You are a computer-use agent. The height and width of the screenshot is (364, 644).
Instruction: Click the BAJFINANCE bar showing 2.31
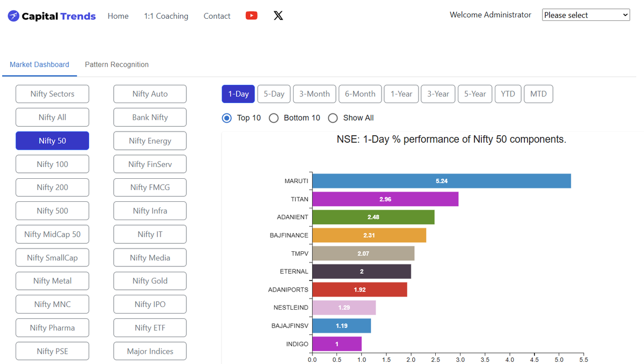pyautogui.click(x=369, y=235)
